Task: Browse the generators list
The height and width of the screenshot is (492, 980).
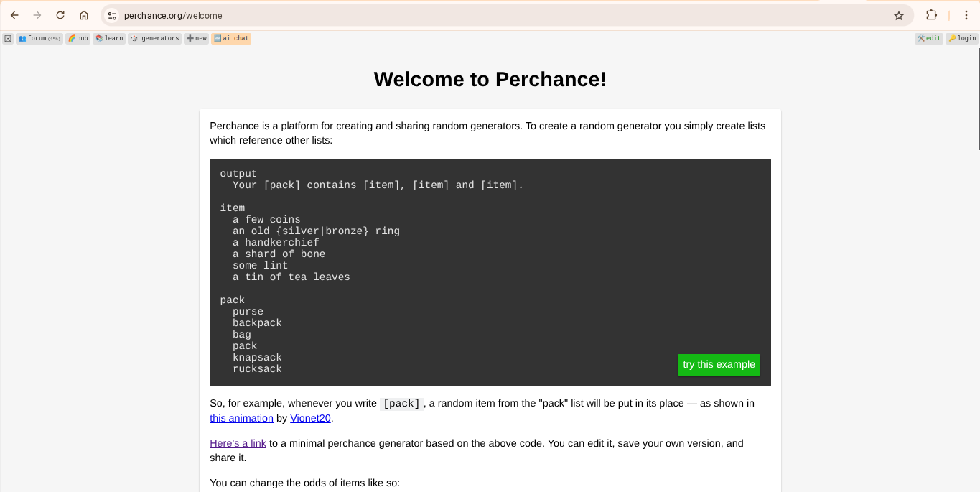Action: pyautogui.click(x=154, y=39)
